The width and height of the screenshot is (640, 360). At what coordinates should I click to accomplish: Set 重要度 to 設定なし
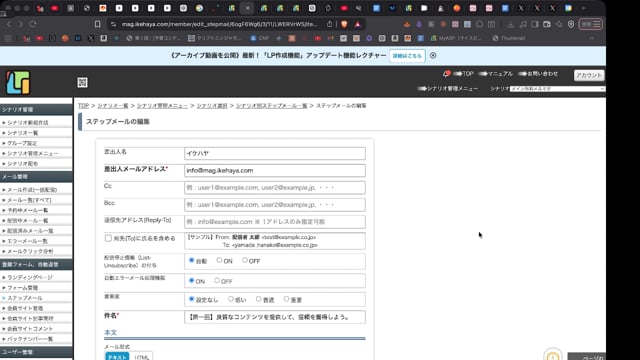pyautogui.click(x=191, y=299)
